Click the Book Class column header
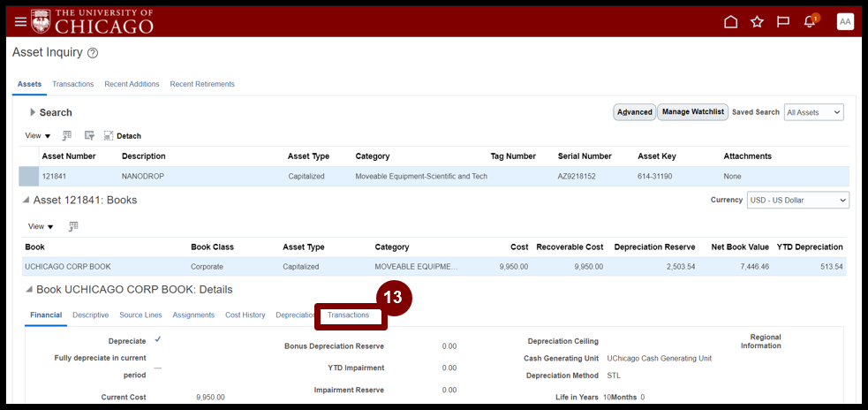 pos(212,247)
